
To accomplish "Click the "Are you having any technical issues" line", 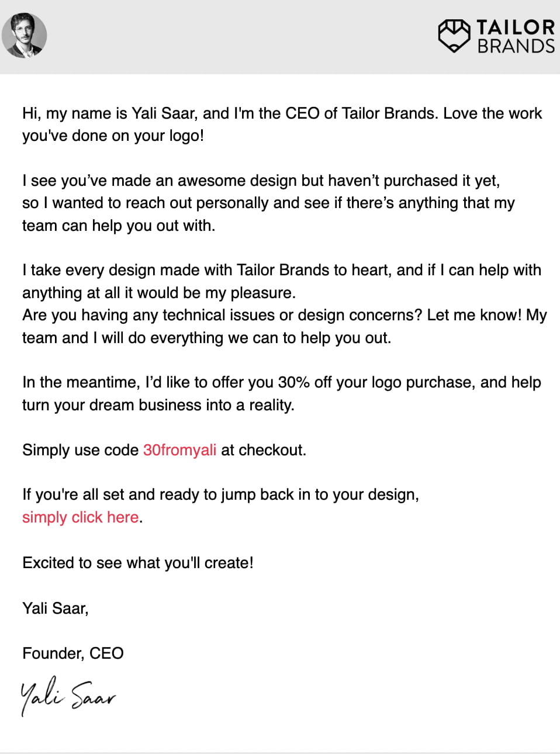I will point(222,315).
